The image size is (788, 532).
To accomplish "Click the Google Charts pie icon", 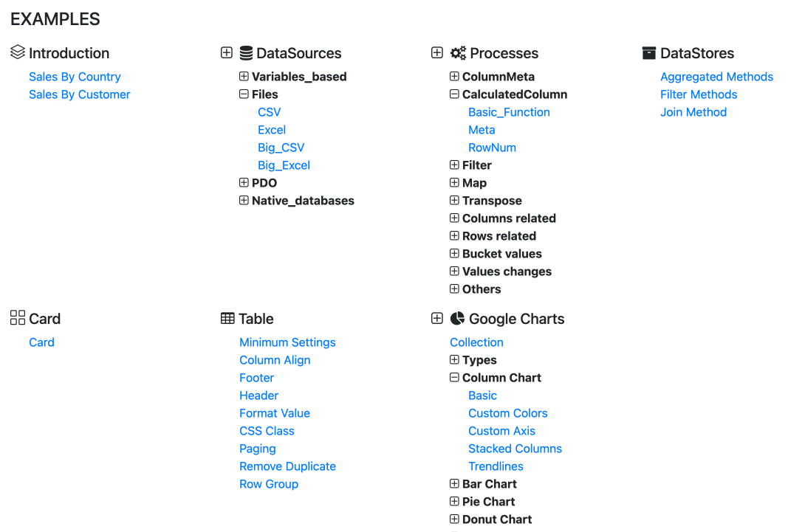I will point(458,318).
